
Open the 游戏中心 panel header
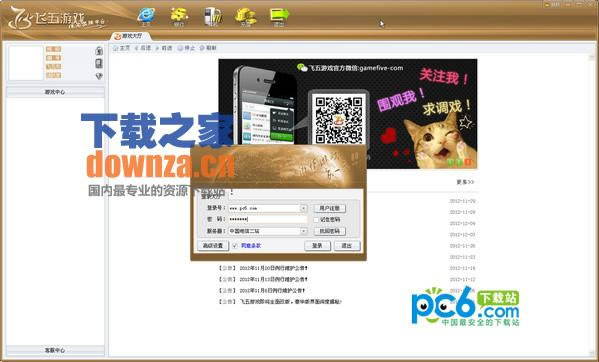[x=55, y=92]
